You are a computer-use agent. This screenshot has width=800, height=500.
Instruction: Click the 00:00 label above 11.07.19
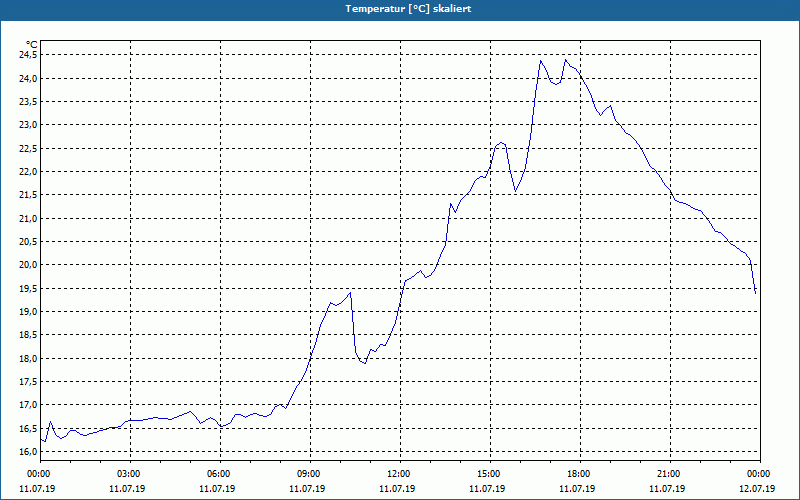(37, 474)
